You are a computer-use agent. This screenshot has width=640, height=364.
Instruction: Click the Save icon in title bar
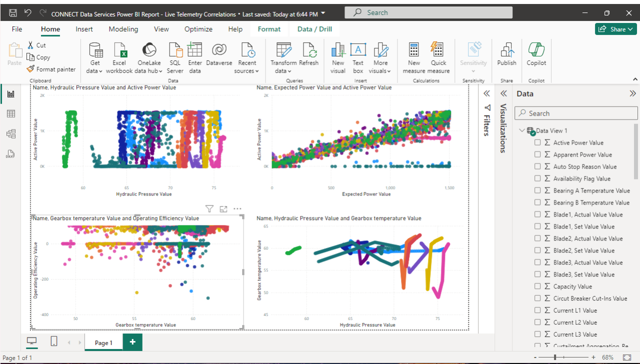13,13
